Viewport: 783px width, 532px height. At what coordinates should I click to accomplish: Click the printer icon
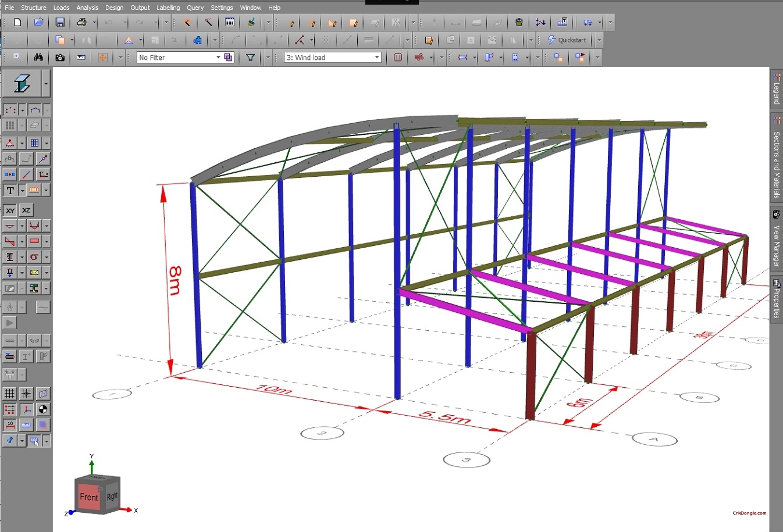click(x=81, y=23)
